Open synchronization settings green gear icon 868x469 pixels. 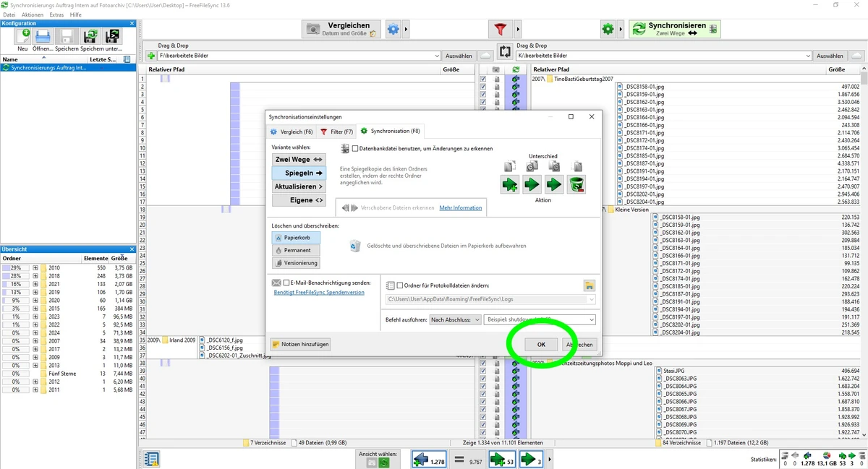point(608,29)
